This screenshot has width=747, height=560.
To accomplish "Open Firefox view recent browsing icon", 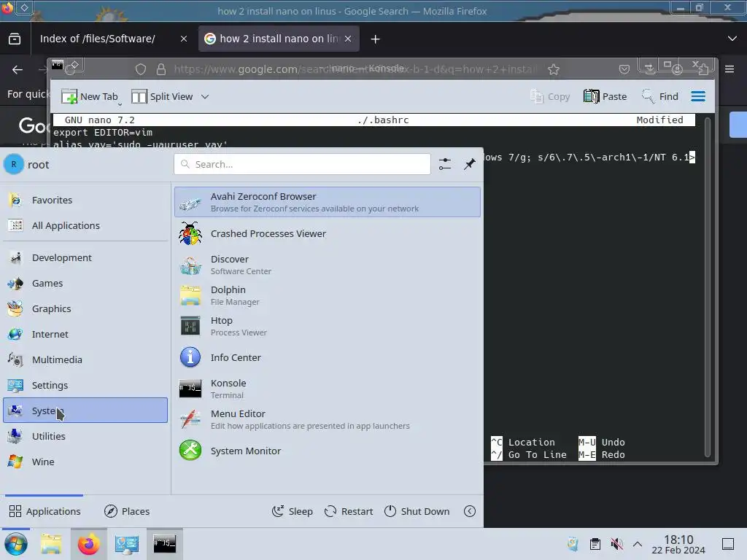I will [x=15, y=39].
